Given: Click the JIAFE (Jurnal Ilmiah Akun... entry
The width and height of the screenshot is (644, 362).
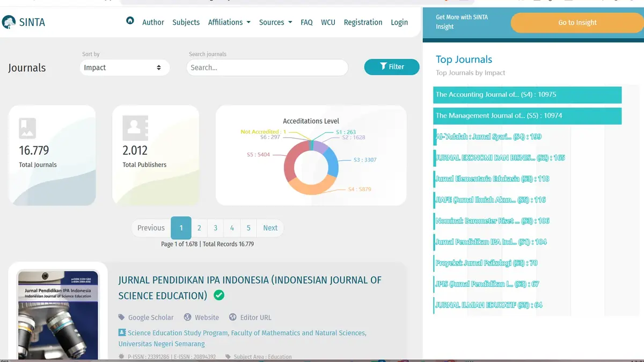Looking at the screenshot, I should point(489,200).
